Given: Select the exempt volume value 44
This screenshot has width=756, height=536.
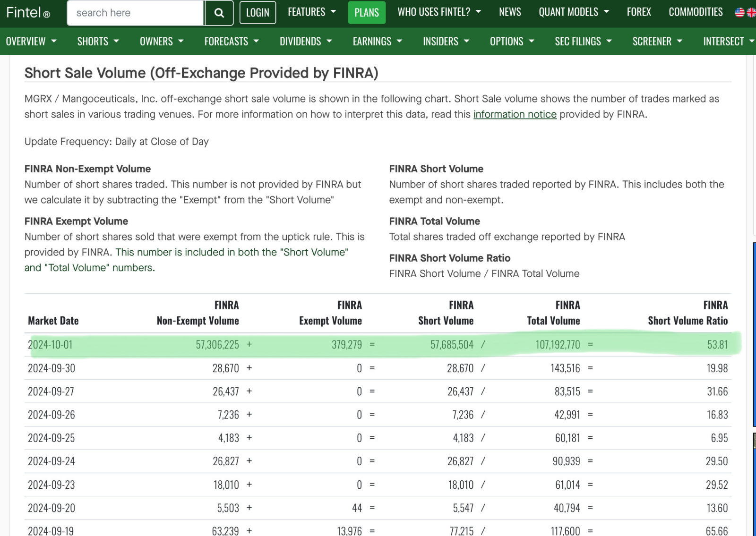Looking at the screenshot, I should click(357, 508).
